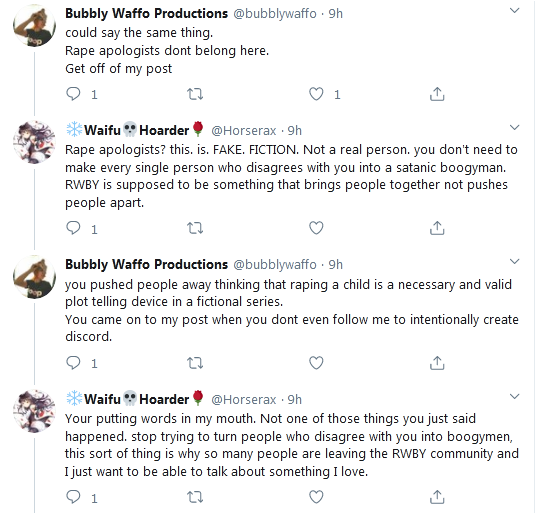Image resolution: width=535 pixels, height=513 pixels.
Task: Open Bubbly Waffo Productions name in third tweet
Action: point(146,265)
